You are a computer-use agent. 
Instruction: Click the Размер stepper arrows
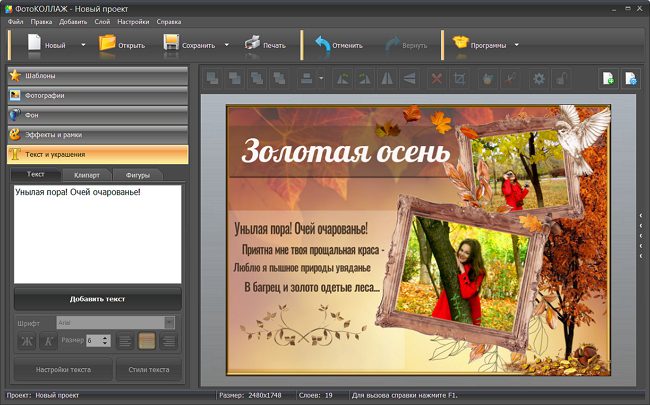coord(105,340)
